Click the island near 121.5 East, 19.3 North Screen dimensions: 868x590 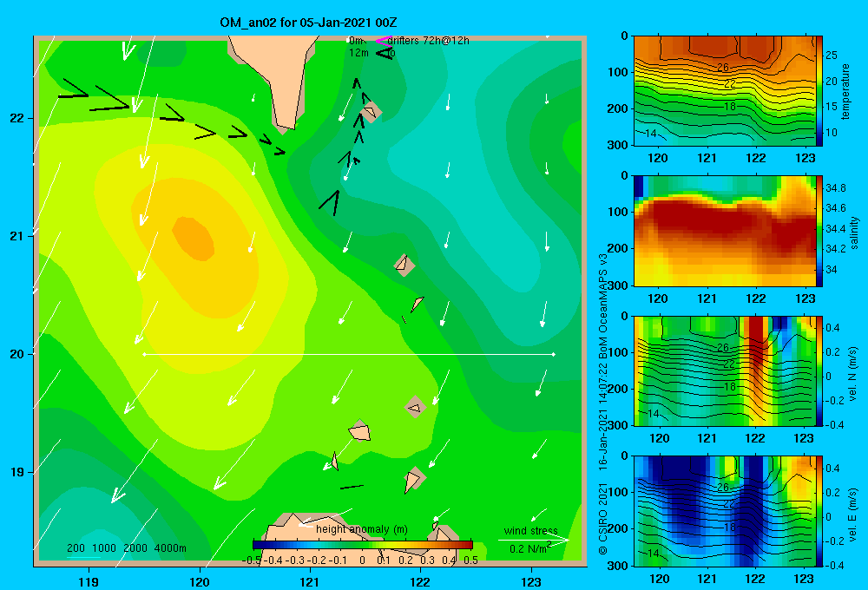coord(360,431)
